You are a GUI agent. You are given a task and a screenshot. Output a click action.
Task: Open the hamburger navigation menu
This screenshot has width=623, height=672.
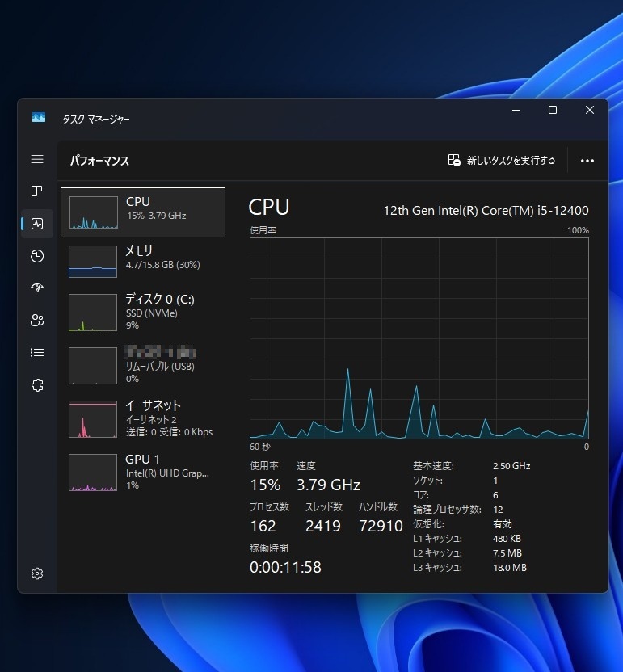(37, 159)
